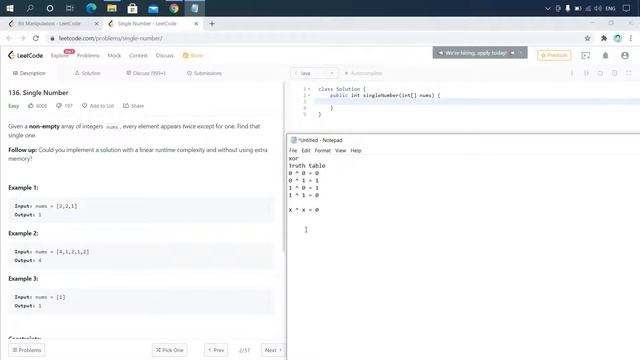The image size is (640, 360).
Task: Open Mock in LeetCode nav
Action: point(114,55)
